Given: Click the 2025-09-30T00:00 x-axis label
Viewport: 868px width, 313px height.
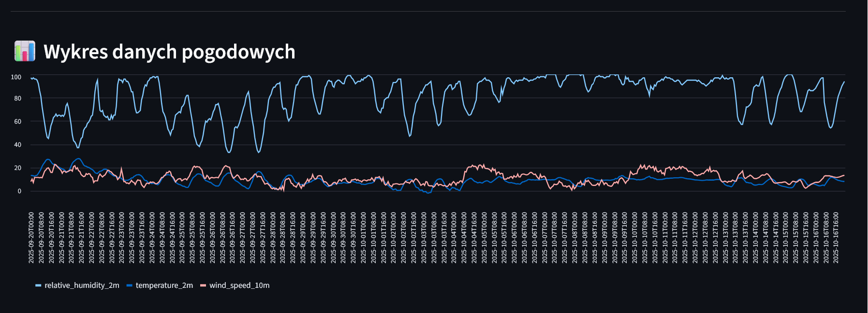Looking at the screenshot, I should point(333,238).
